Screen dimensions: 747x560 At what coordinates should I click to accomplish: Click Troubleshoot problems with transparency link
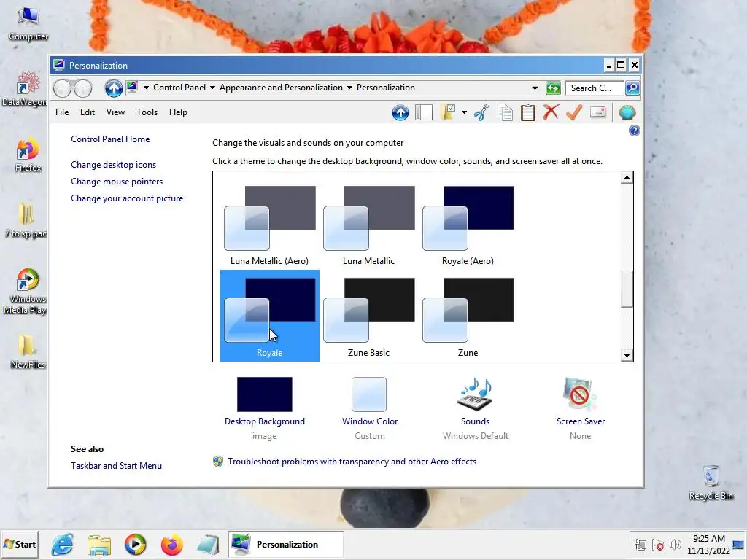[352, 462]
